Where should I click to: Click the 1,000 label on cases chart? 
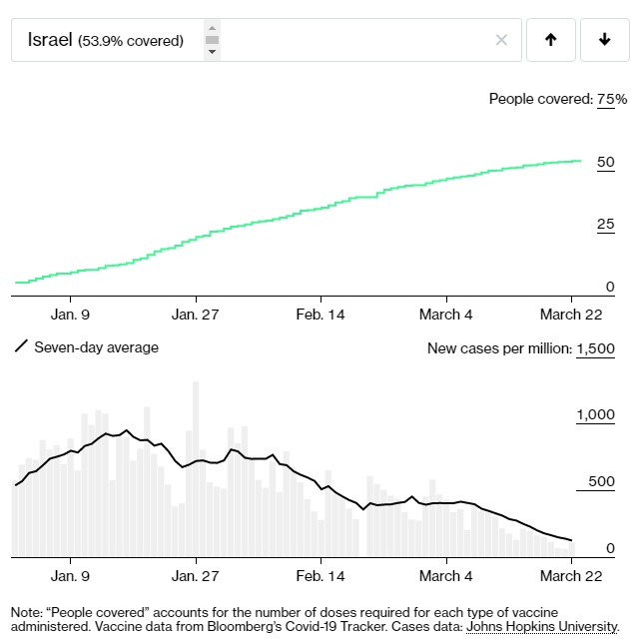coord(596,414)
